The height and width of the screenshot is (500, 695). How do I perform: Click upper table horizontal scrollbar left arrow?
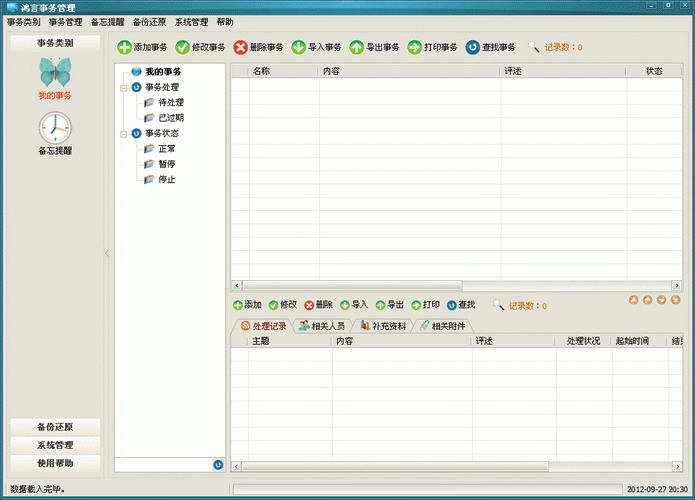(x=237, y=285)
